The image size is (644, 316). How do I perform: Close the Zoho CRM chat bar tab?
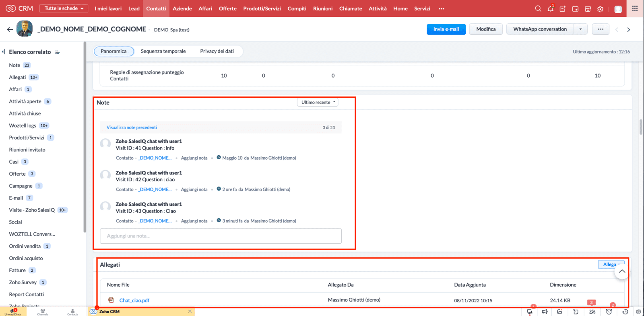(190, 311)
